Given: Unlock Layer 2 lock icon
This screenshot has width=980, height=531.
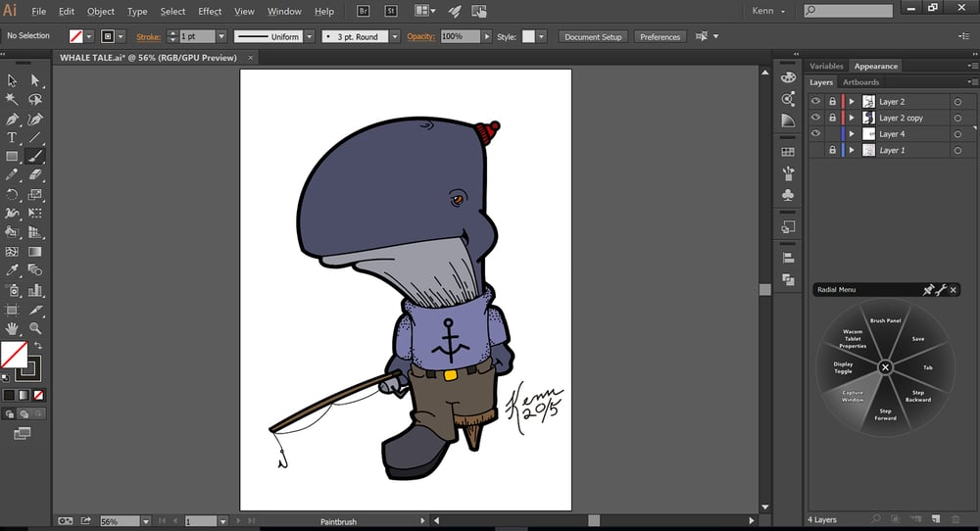Looking at the screenshot, I should (x=832, y=101).
